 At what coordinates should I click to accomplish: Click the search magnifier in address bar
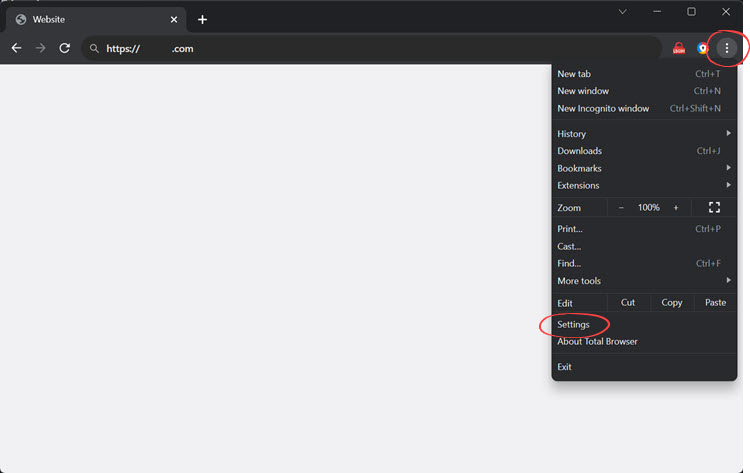pos(94,48)
